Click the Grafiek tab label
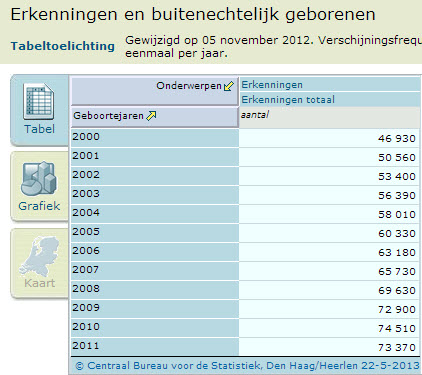The width and height of the screenshot is (422, 375). pyautogui.click(x=39, y=206)
